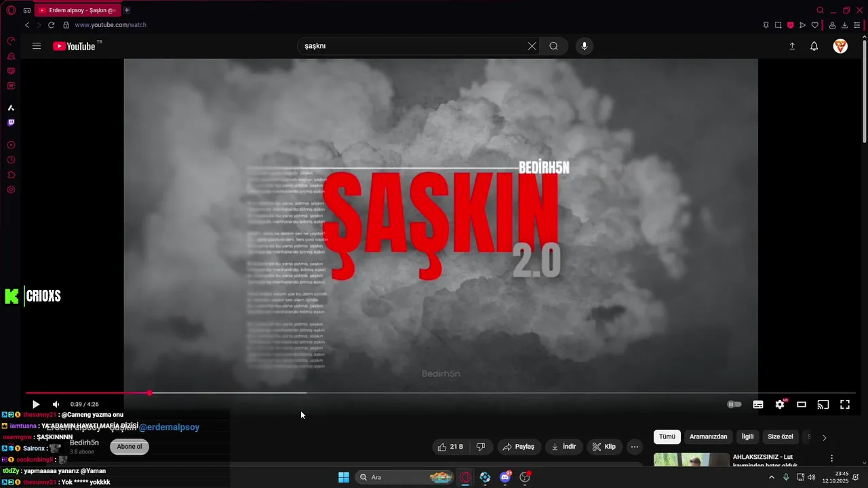Dislike the video

(x=481, y=447)
